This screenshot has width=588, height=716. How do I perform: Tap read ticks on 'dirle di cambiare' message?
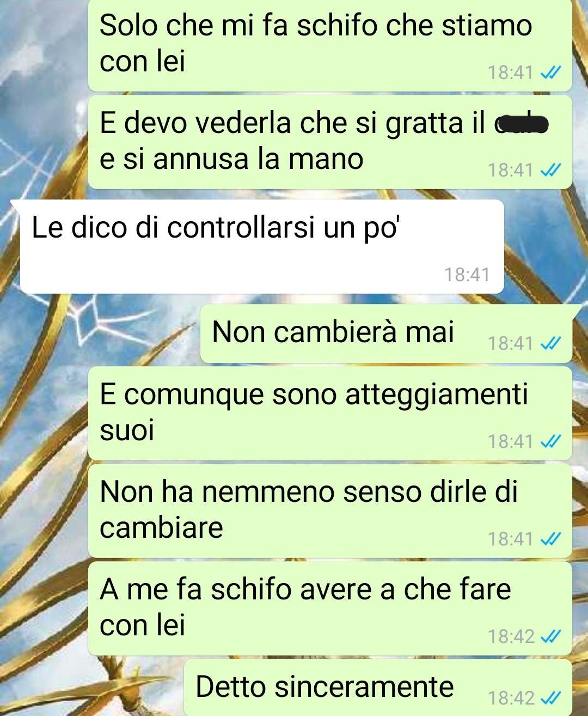click(x=550, y=539)
